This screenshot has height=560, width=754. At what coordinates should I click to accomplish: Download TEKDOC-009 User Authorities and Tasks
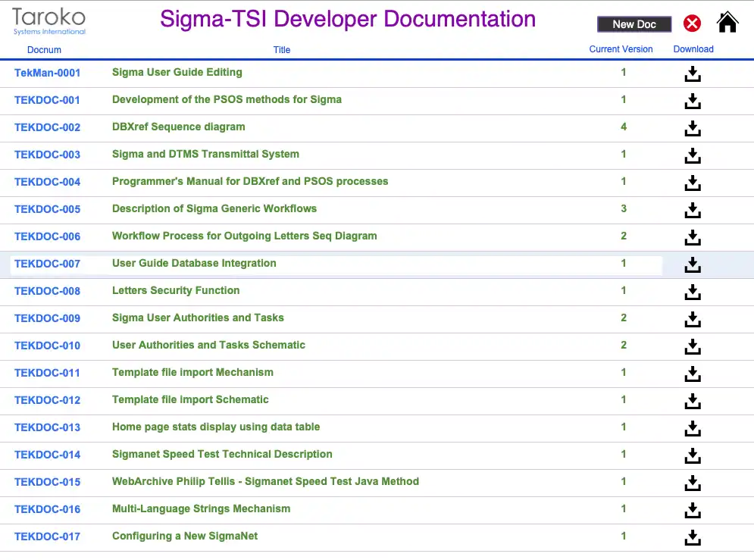pyautogui.click(x=693, y=319)
